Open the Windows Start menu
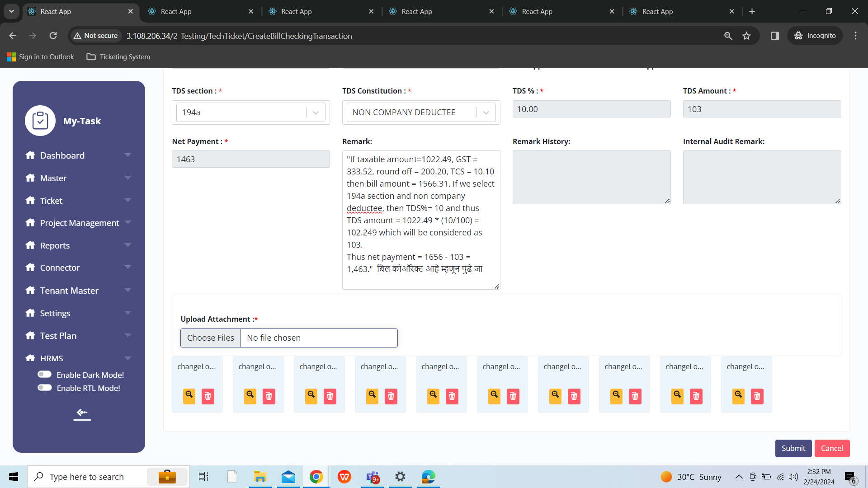The width and height of the screenshot is (868, 488). tap(14, 477)
